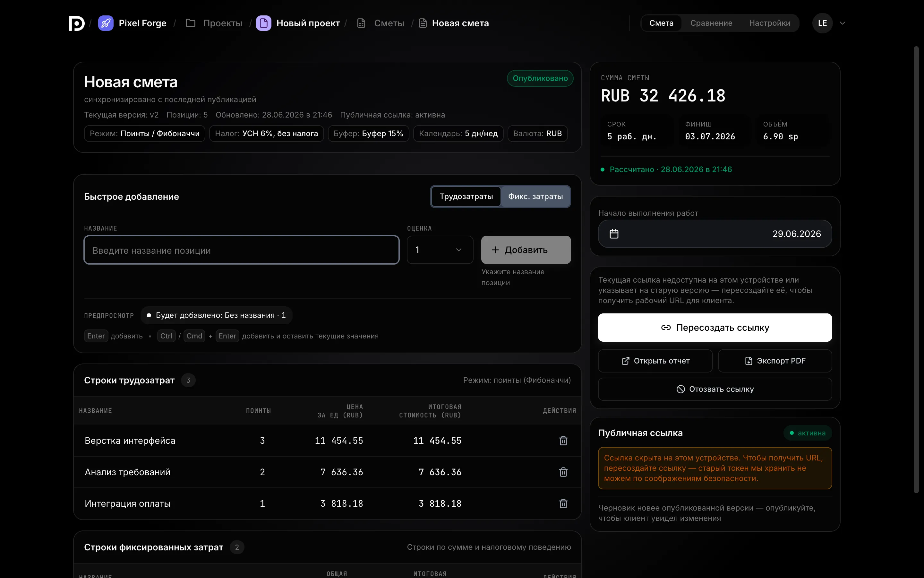Click the link icon in Пересоздать ссылку
This screenshot has height=578, width=924.
coord(666,328)
